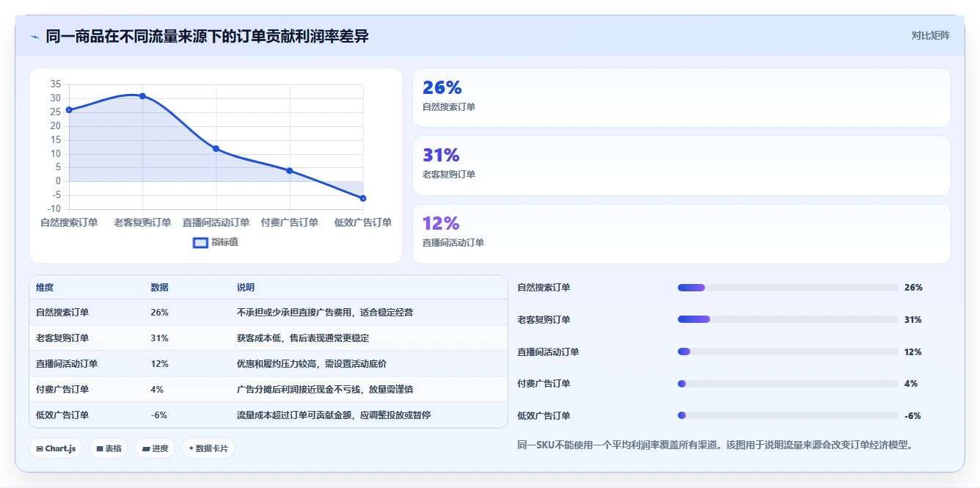
Task: Click the 说明 column header
Action: 246,288
